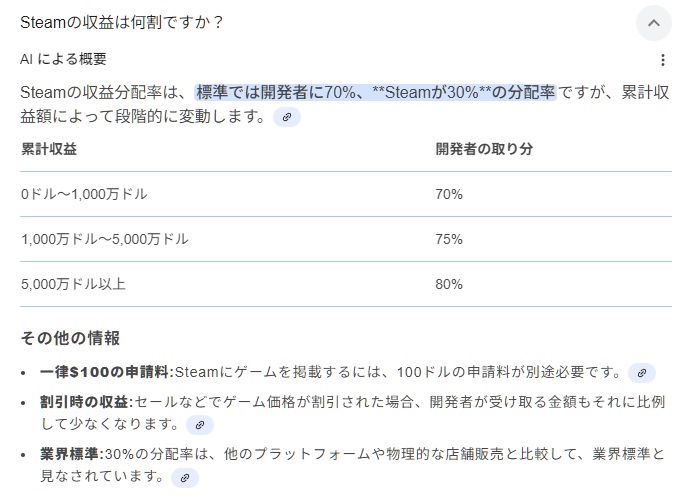Image resolution: width=695 pixels, height=499 pixels.
Task: Open source link icon for the 業界標準 bullet
Action: pos(183,478)
